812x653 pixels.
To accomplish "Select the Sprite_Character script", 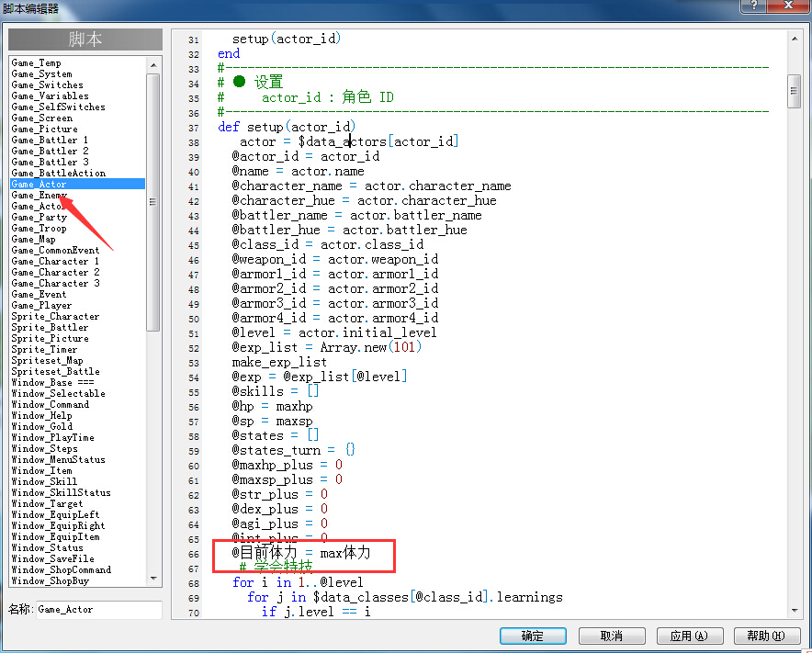I will [55, 317].
